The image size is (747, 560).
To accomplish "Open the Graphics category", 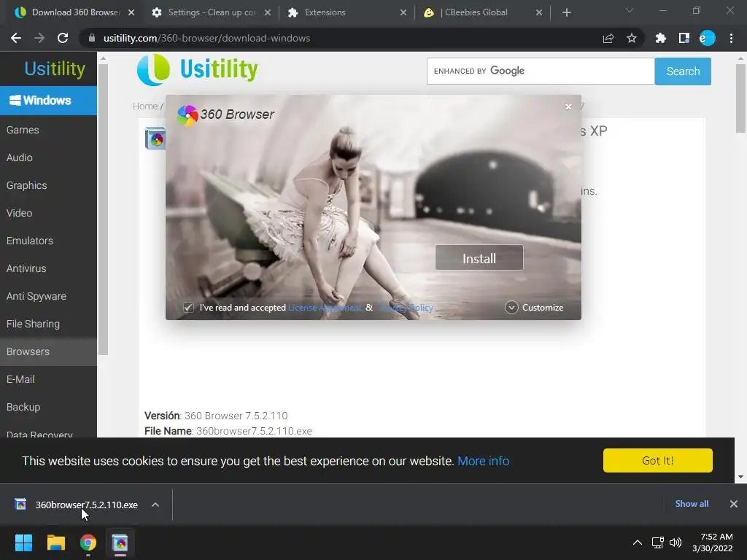I will pos(48,185).
